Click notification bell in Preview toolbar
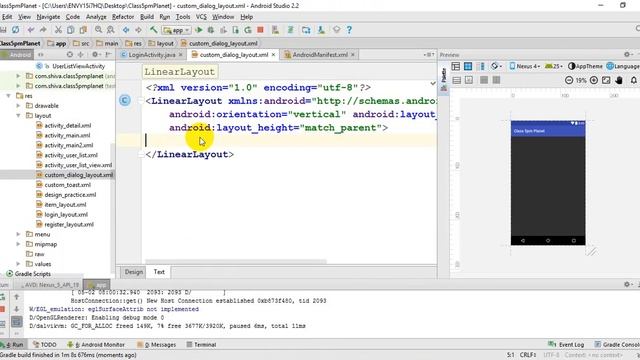 633,80
